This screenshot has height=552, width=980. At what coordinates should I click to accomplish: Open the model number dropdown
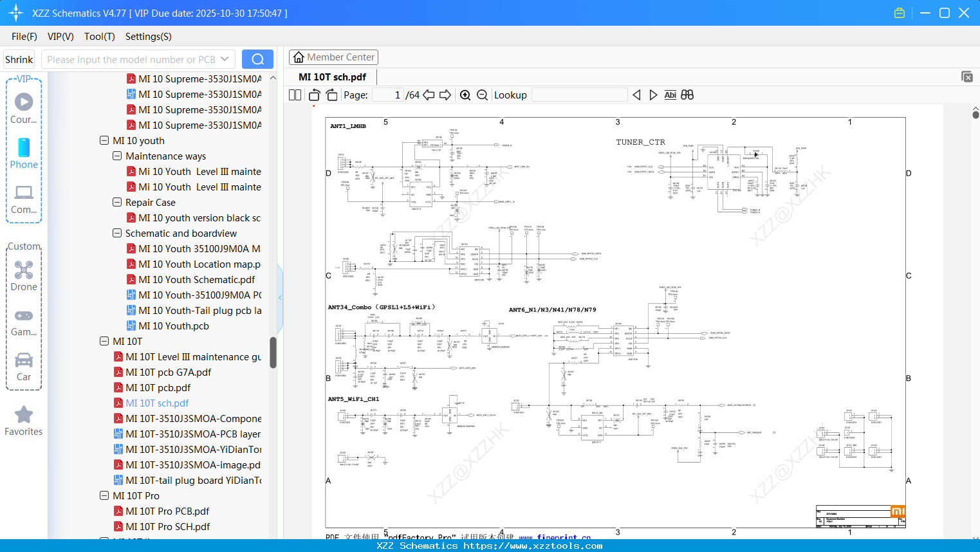pos(225,59)
